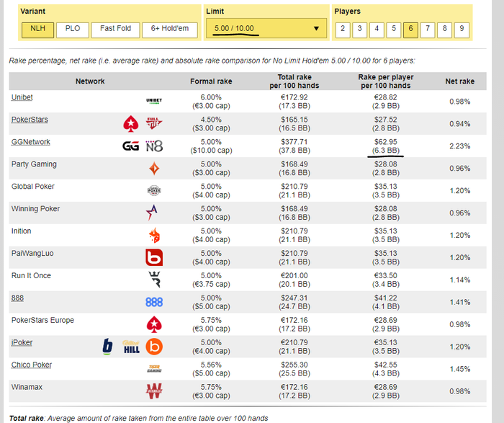Click the William Hill logo in iPoker row
504x423 pixels.
pos(131,347)
